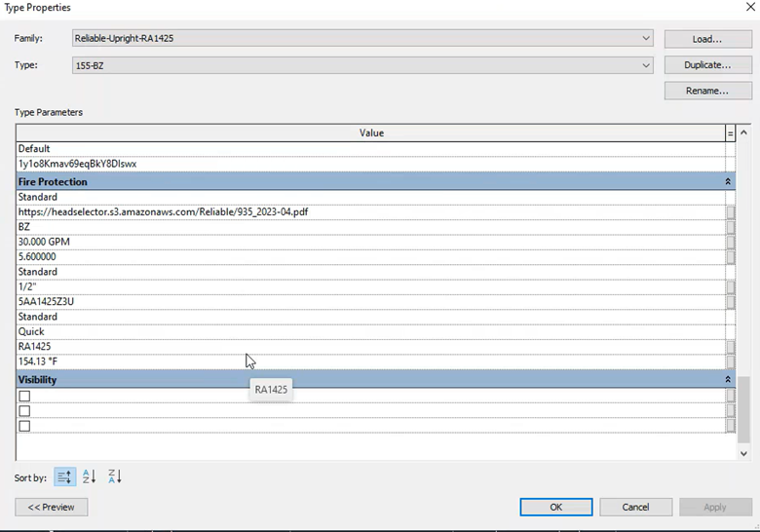Toggle the second Visibility checkbox
The height and width of the screenshot is (532, 760).
point(24,411)
